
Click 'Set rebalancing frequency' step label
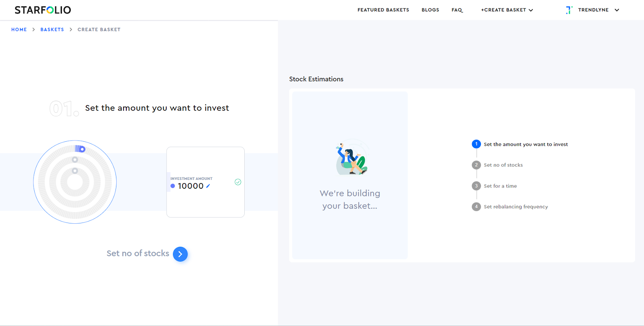point(516,207)
